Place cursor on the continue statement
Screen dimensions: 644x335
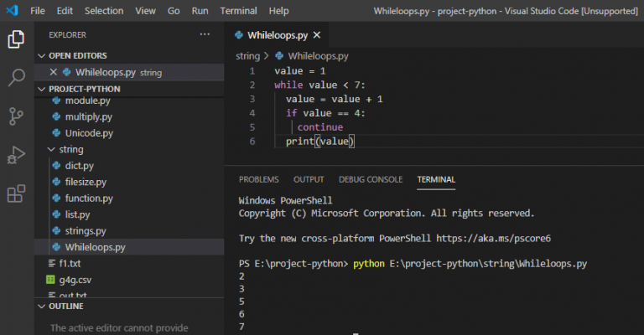(320, 127)
